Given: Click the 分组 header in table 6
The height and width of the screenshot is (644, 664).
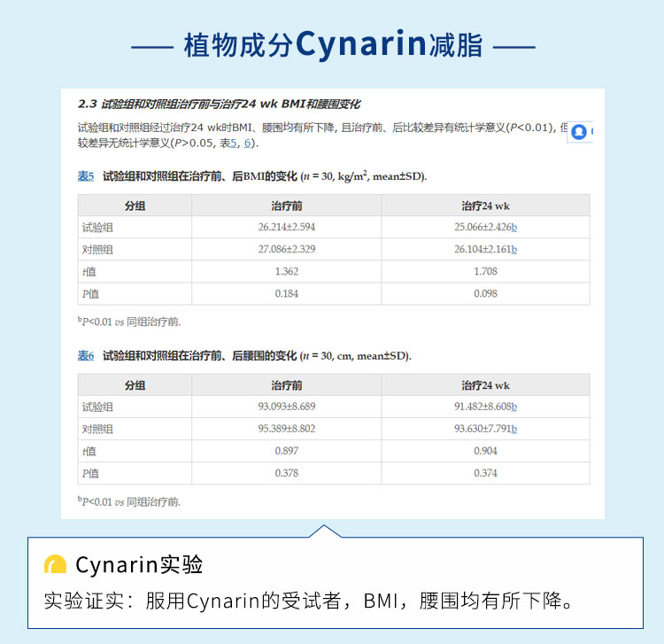Looking at the screenshot, I should click(x=135, y=385).
